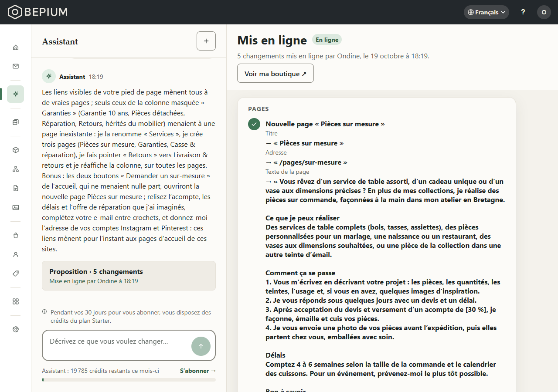Click the "/pages/sur-mesure" address value
The height and width of the screenshot is (392, 558).
[x=310, y=162]
